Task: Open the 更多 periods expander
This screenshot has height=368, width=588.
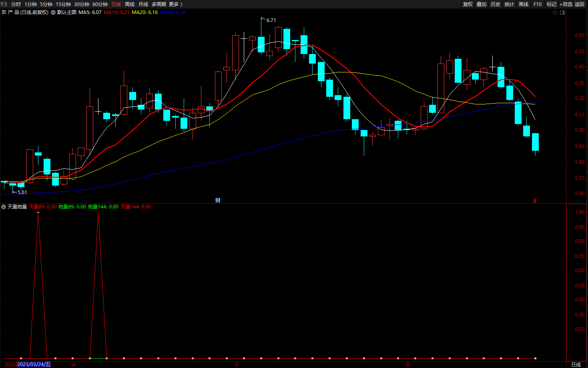Action: pos(175,4)
